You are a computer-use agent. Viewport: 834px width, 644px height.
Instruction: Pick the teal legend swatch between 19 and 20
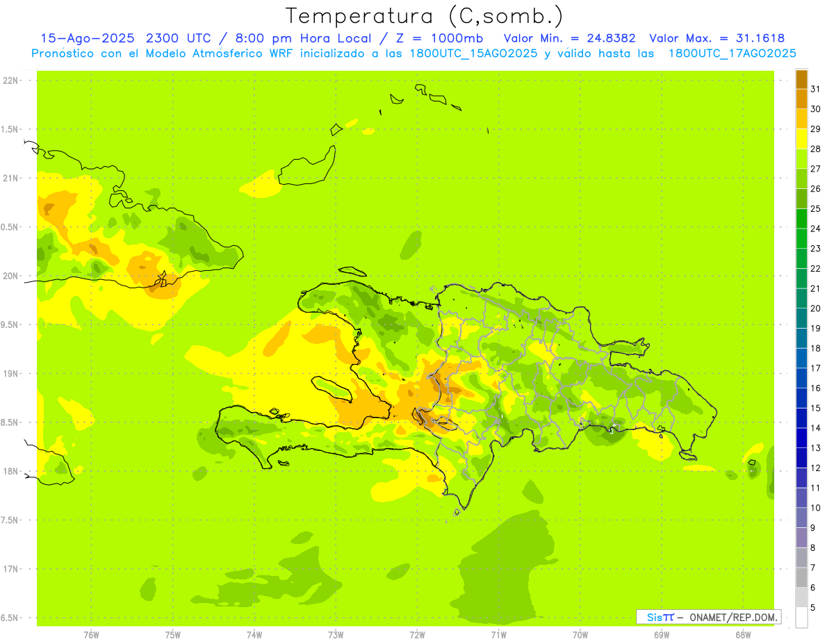(801, 318)
